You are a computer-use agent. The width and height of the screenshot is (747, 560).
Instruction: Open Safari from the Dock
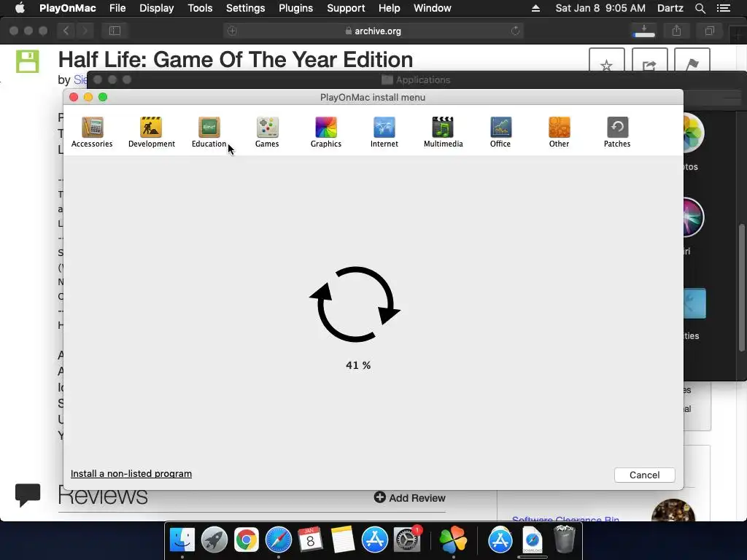click(278, 540)
